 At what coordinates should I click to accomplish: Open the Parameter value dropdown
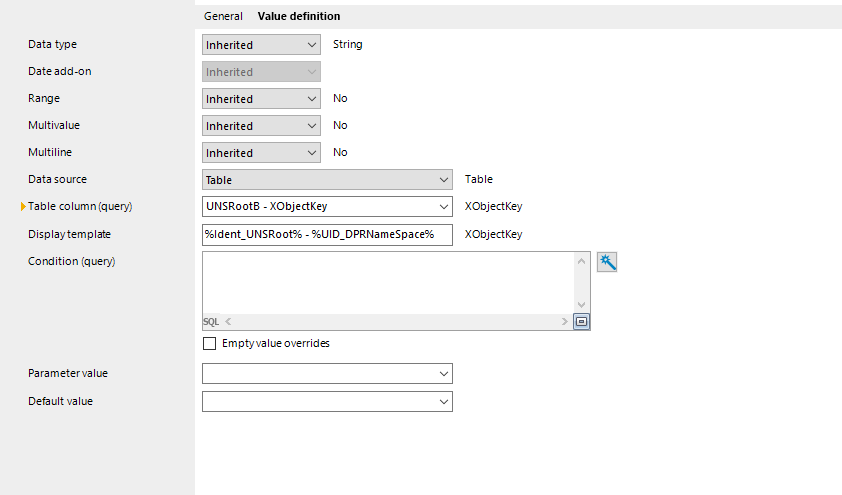[x=328, y=374]
